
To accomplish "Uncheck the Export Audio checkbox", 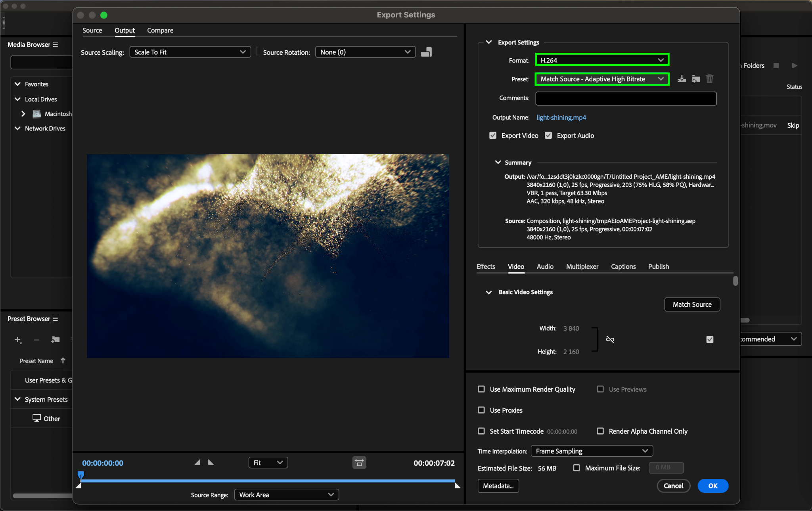I will point(548,136).
